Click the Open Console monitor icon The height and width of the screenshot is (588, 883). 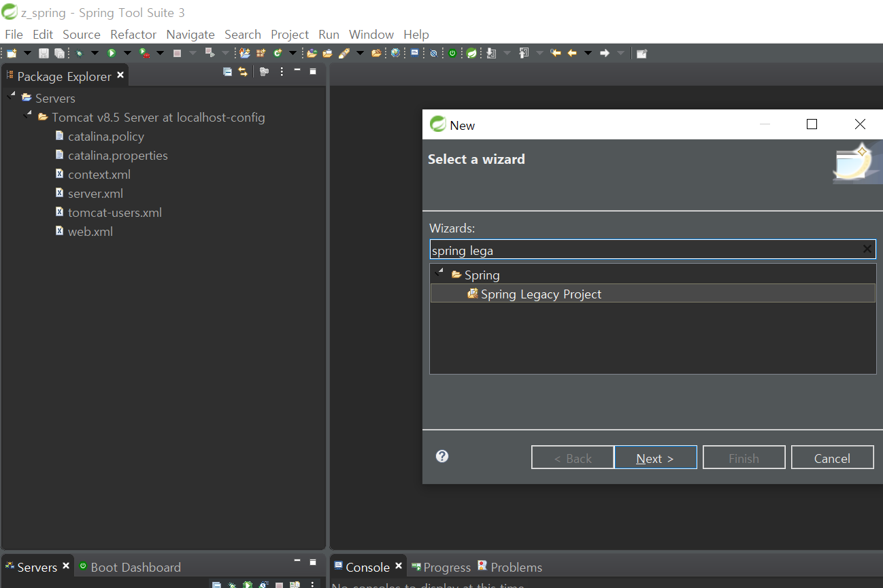click(x=414, y=53)
